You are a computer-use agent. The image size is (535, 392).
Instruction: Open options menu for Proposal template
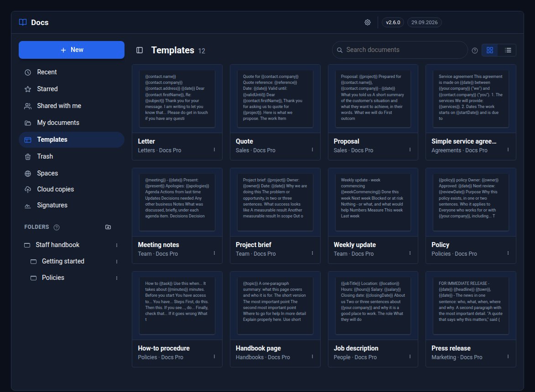coord(410,150)
